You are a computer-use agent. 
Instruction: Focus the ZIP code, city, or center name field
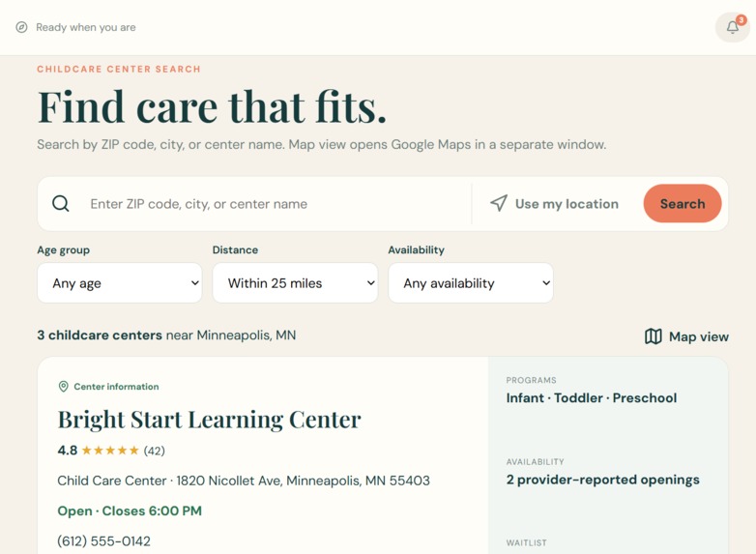[276, 204]
